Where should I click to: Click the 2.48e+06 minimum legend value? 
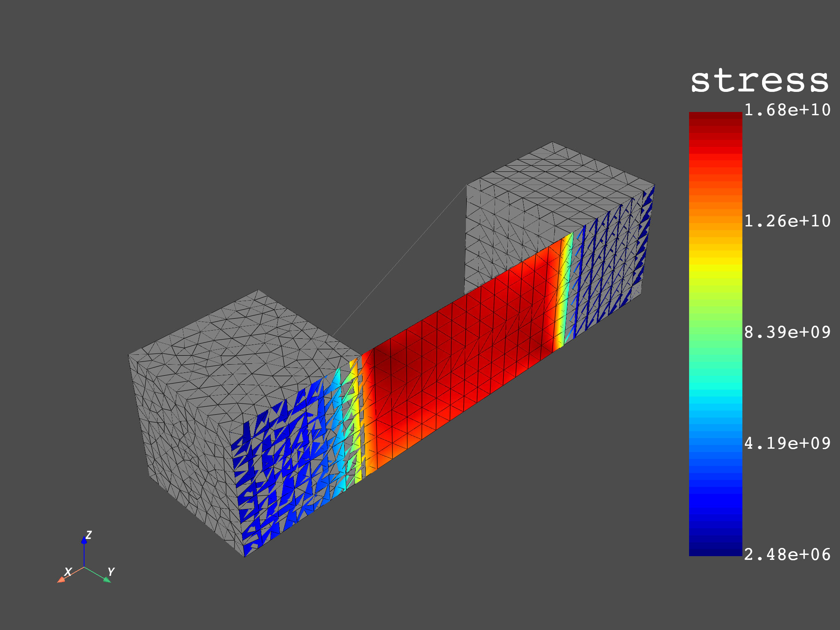[x=787, y=555]
